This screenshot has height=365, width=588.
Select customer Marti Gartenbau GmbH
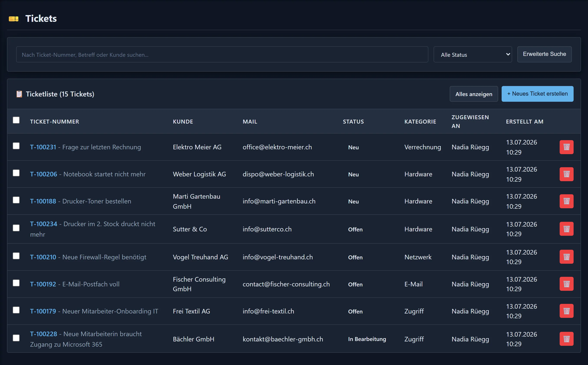click(x=196, y=201)
